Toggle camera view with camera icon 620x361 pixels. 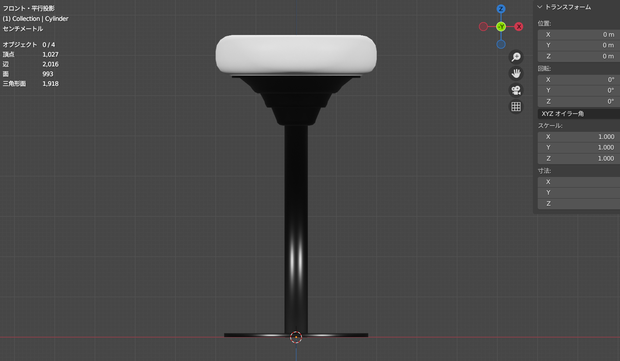[x=516, y=90]
